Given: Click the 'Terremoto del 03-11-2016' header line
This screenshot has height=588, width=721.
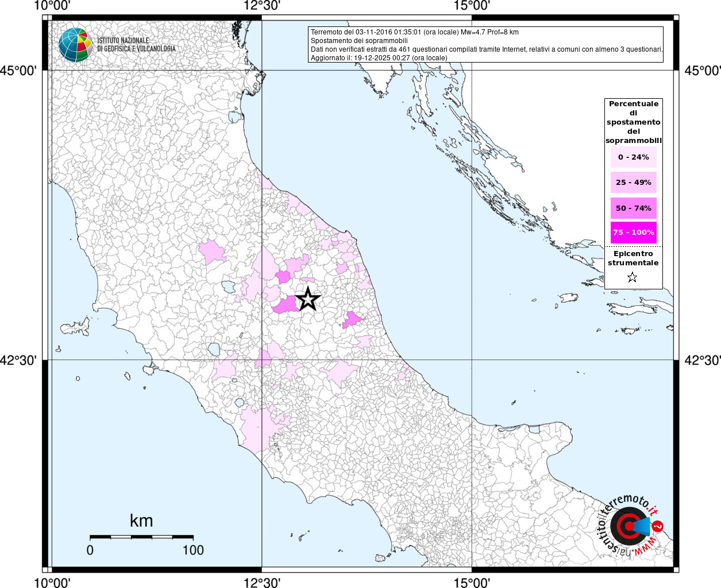Looking at the screenshot, I should [x=415, y=32].
